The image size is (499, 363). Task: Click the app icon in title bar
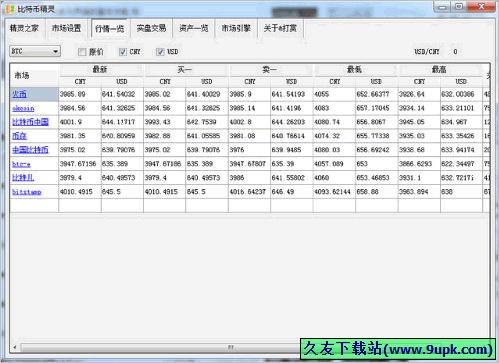pos(10,9)
